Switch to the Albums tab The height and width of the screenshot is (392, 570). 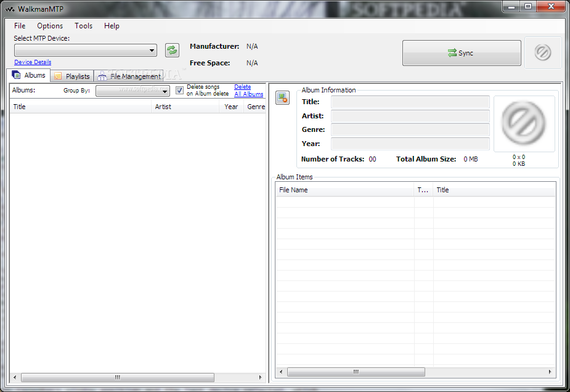29,75
